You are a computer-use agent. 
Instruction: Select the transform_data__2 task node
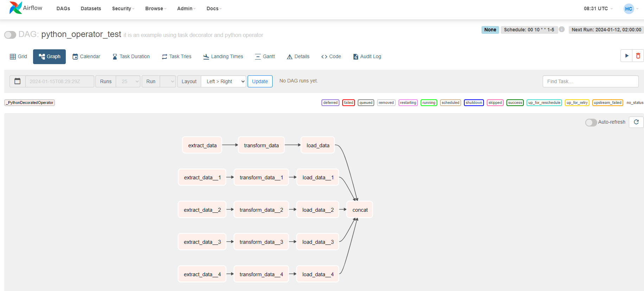[261, 210]
